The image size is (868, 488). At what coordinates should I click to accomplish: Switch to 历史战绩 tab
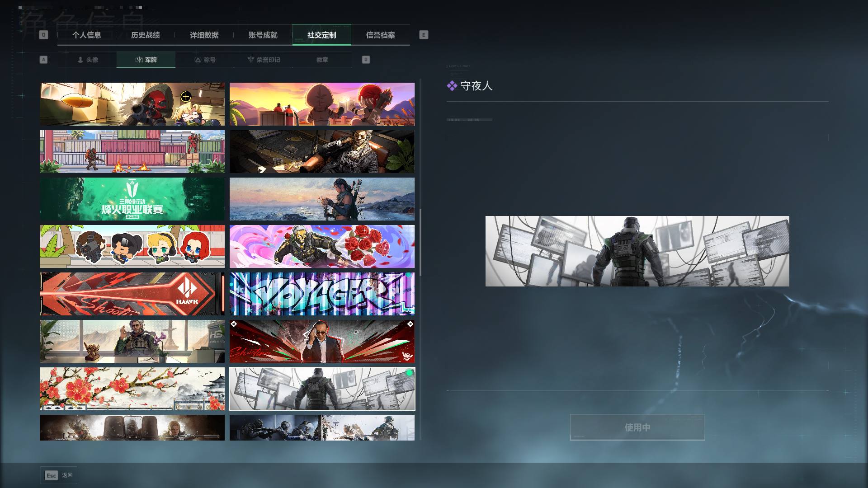point(145,35)
